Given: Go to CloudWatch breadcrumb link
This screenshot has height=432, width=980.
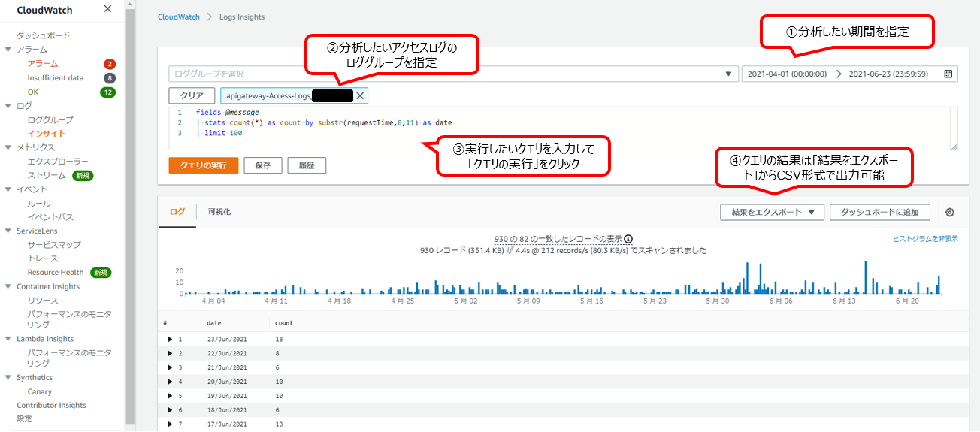Looking at the screenshot, I should [179, 17].
